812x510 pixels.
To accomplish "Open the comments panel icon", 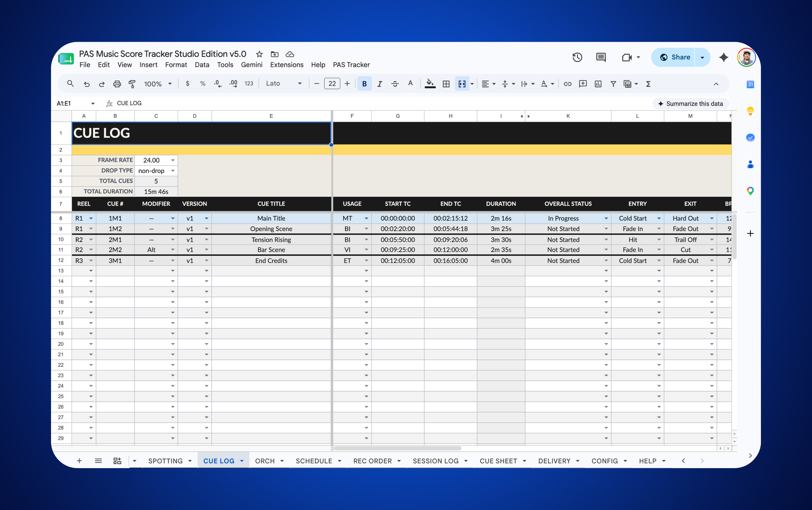I will pos(601,57).
